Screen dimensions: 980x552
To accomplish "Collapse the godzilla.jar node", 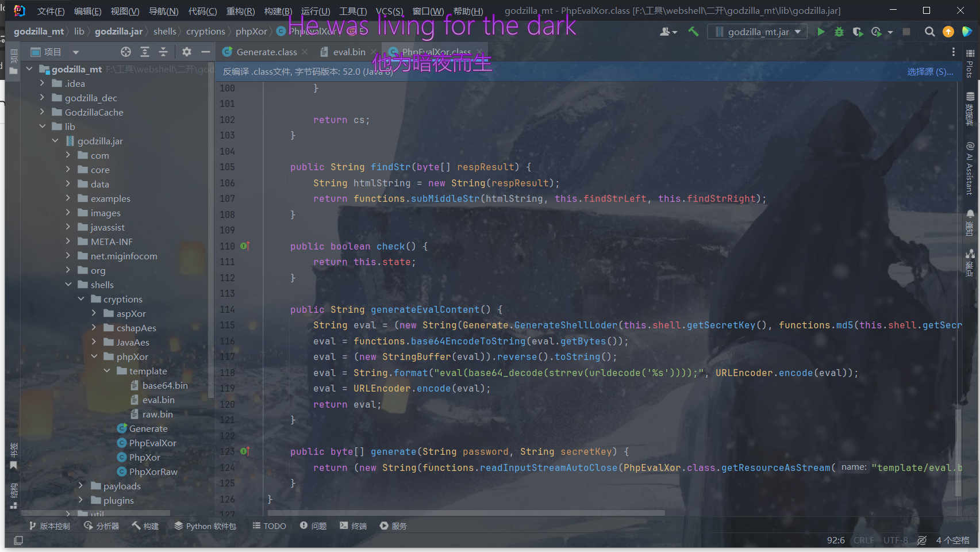I will tap(55, 141).
